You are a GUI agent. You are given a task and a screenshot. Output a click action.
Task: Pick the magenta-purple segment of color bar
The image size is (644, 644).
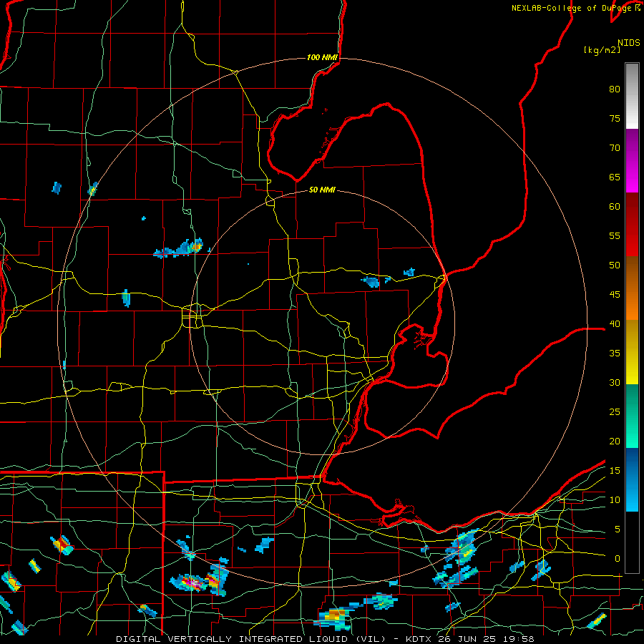(632, 160)
